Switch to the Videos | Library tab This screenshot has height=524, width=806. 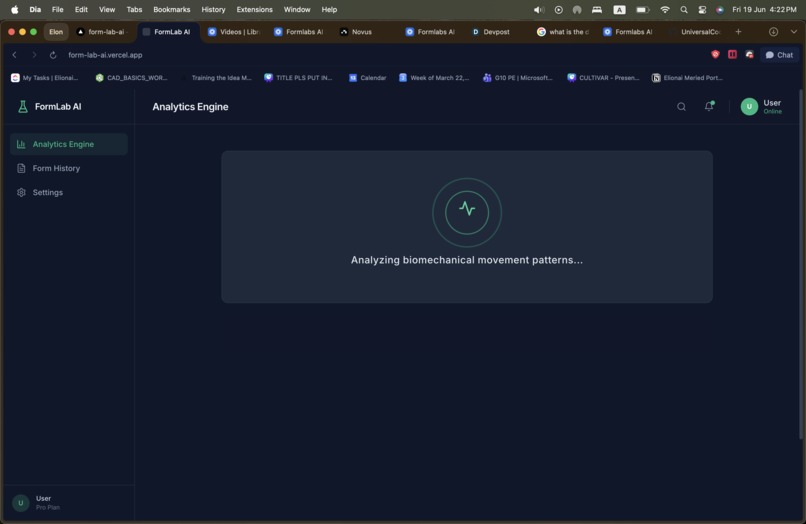[x=235, y=32]
